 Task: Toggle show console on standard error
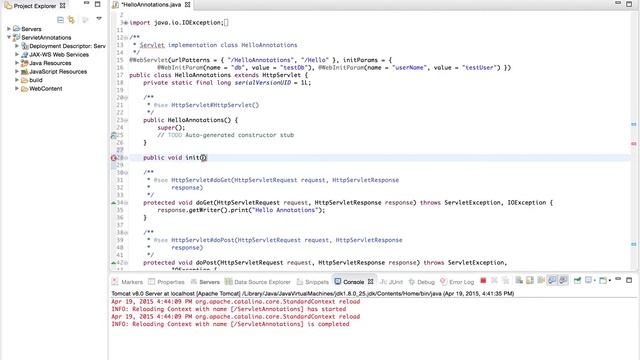563,280
